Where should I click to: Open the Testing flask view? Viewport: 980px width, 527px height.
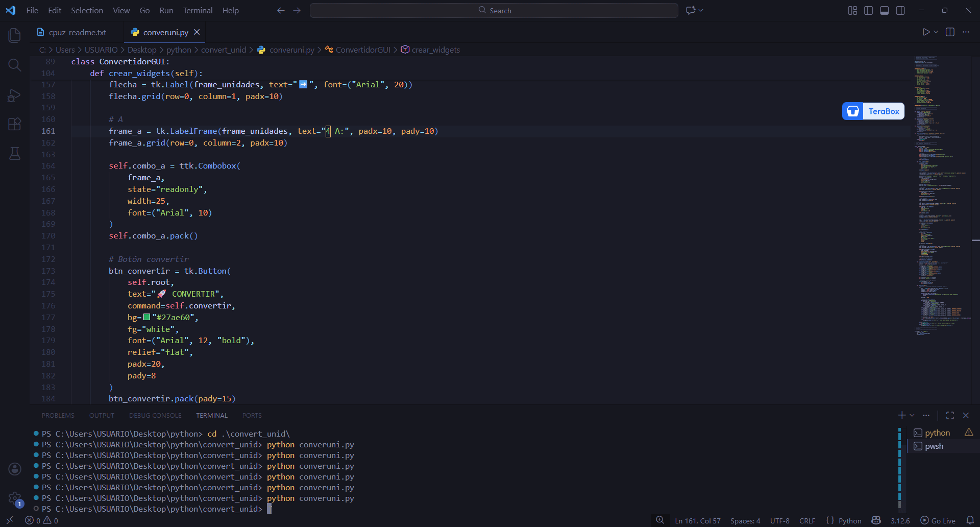15,154
